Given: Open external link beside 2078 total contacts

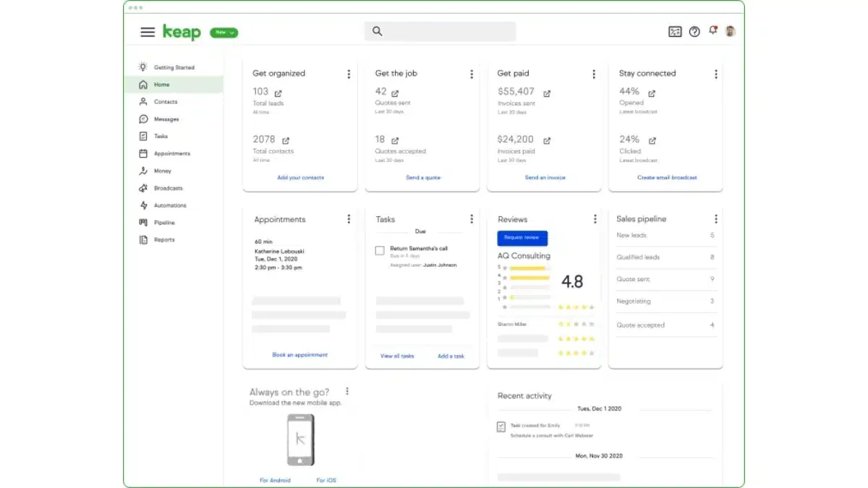Looking at the screenshot, I should [x=286, y=140].
